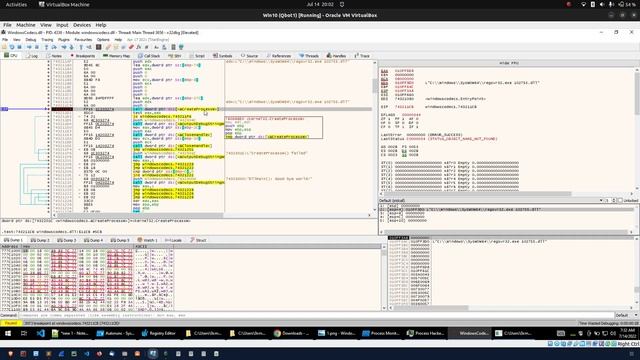The height and width of the screenshot is (360, 640).
Task: Select the EIP register row
Action: click(429, 107)
